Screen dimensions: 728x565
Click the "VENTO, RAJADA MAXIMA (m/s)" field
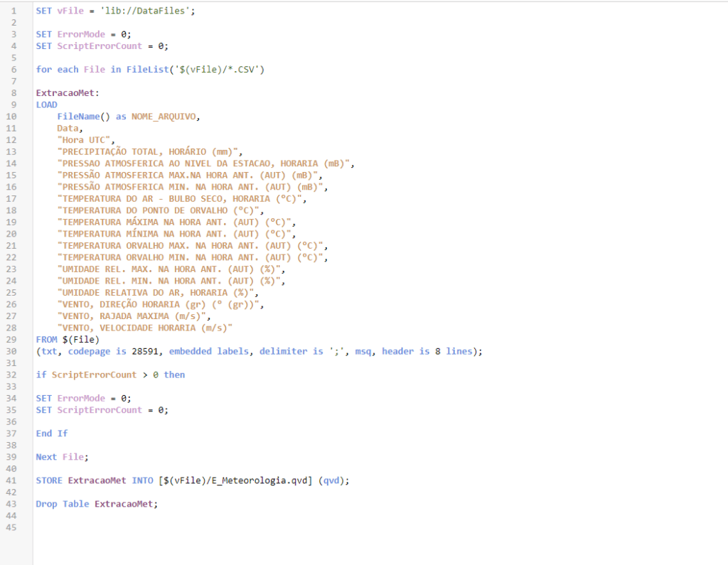(134, 316)
